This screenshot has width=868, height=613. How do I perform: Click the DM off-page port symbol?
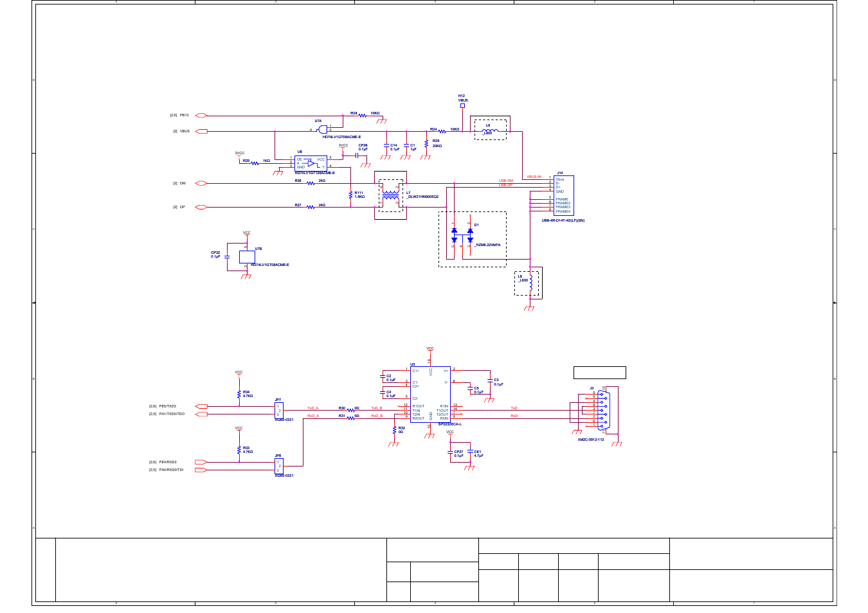(x=201, y=183)
